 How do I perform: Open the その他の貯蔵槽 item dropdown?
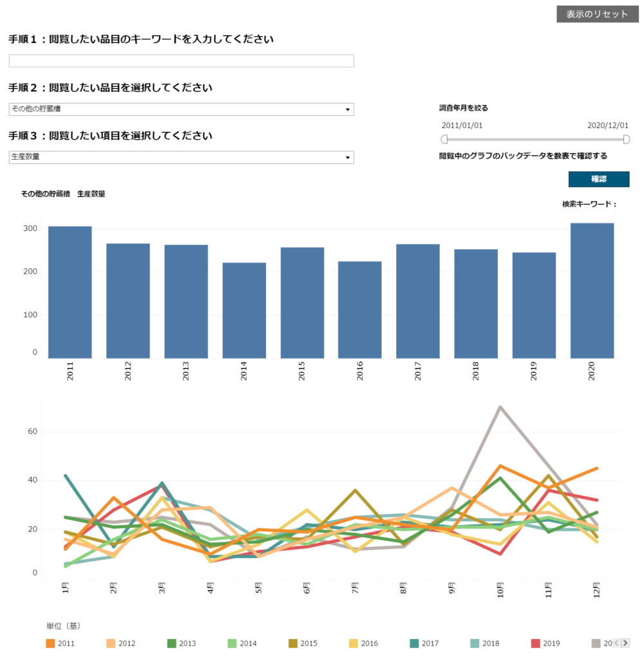(x=182, y=109)
